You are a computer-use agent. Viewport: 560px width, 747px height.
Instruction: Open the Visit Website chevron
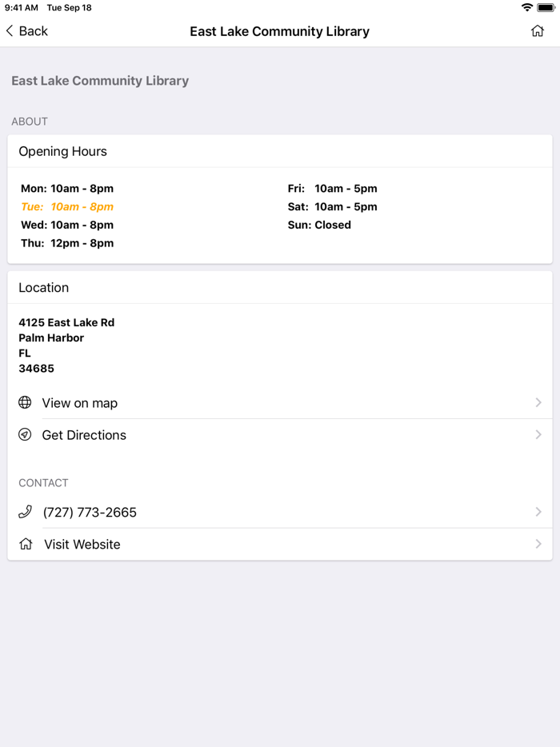click(538, 544)
